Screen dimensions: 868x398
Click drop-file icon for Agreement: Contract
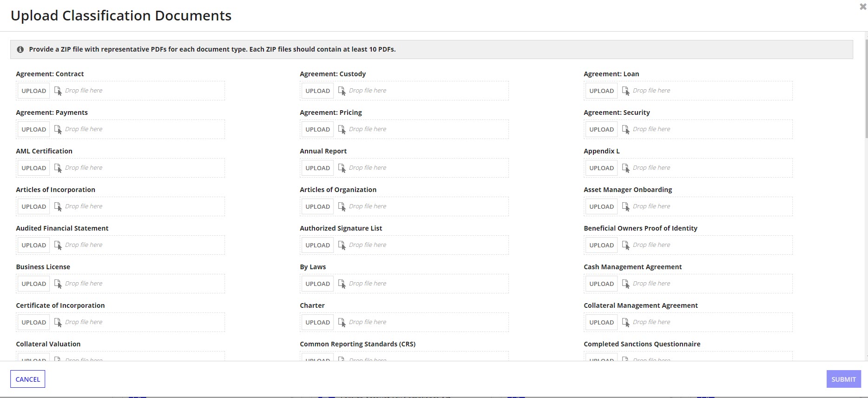(58, 91)
